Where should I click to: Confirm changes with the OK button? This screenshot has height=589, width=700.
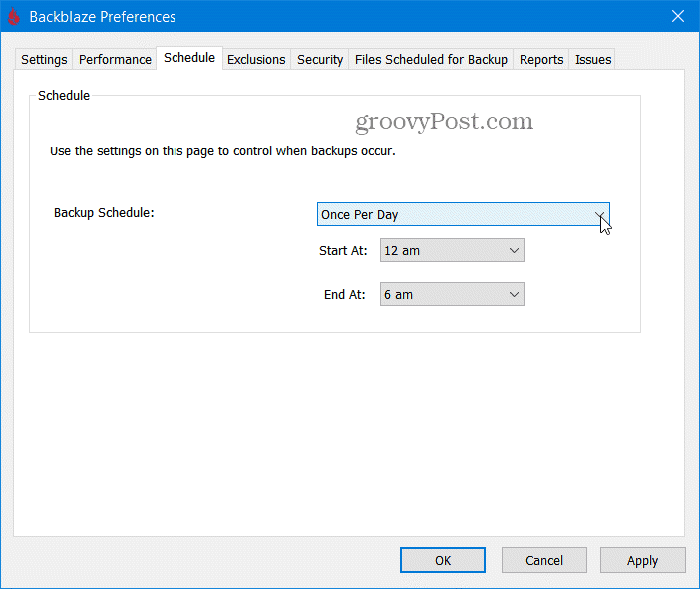(x=443, y=560)
